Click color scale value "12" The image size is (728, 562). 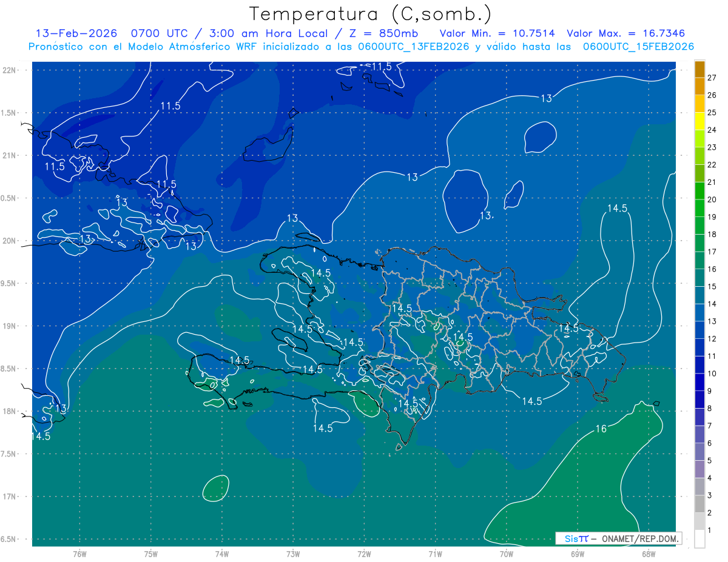pos(712,338)
